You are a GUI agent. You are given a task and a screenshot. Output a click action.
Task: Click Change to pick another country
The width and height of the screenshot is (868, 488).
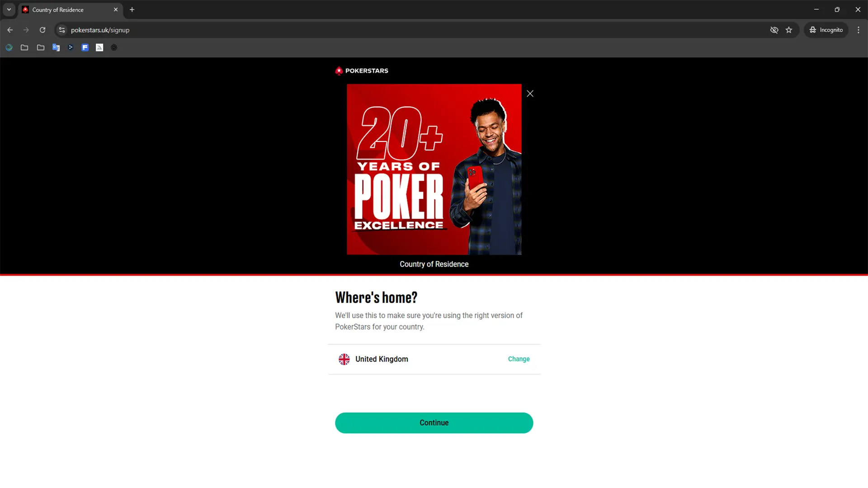519,359
